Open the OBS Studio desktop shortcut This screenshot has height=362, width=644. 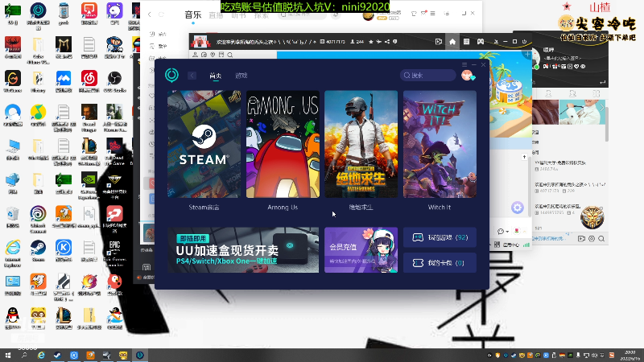[114, 80]
